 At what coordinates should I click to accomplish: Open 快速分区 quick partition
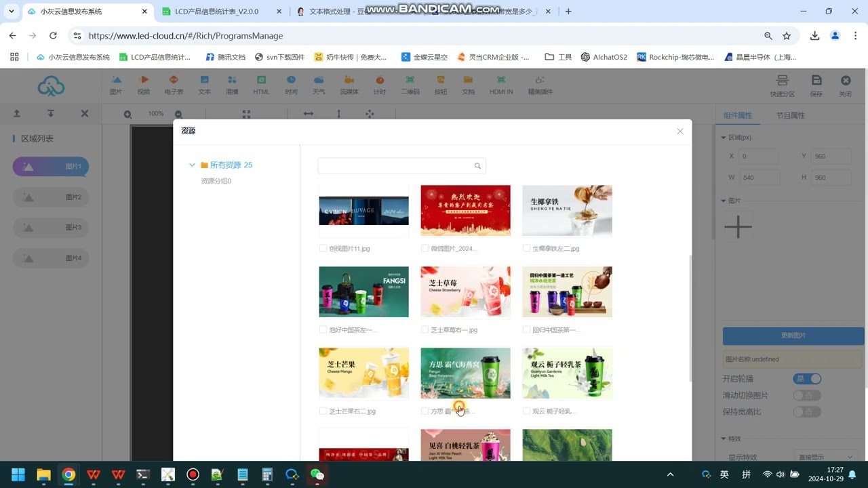(x=782, y=87)
